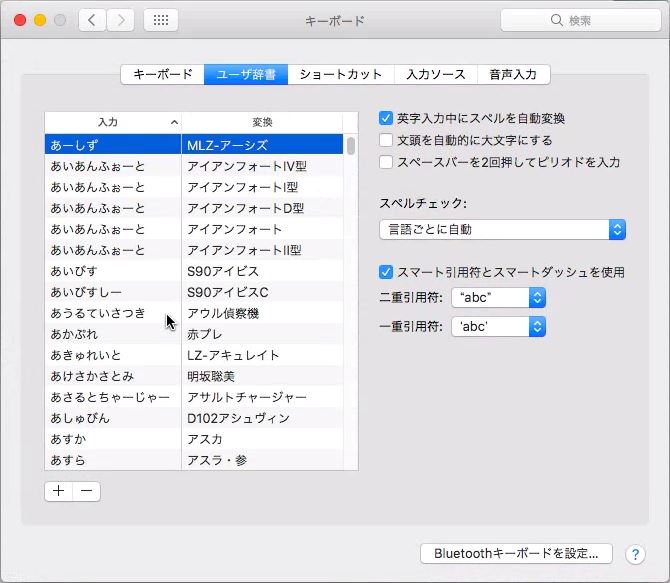Click the search magnifier icon
The width and height of the screenshot is (670, 583).
coord(556,20)
